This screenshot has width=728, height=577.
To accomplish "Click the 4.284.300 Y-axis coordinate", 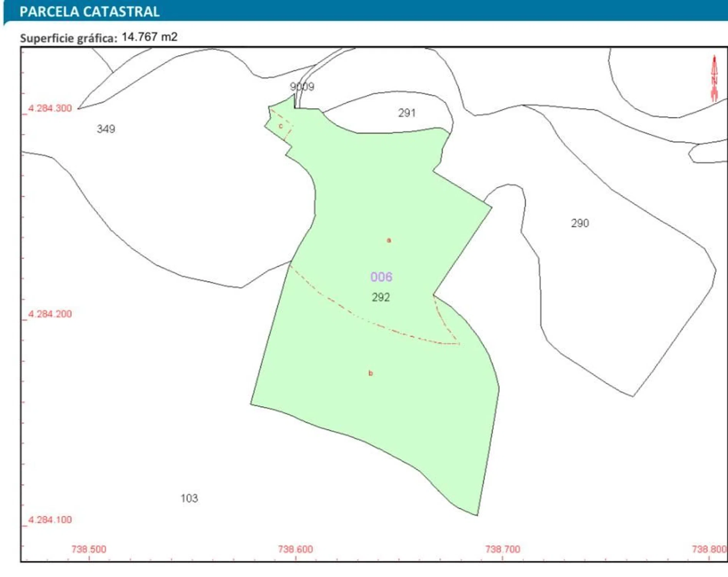I will click(x=50, y=108).
